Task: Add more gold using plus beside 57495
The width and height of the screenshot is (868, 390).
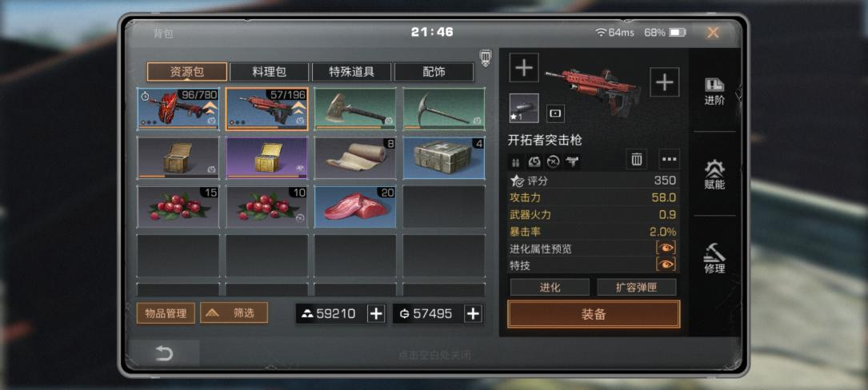Action: click(x=473, y=313)
